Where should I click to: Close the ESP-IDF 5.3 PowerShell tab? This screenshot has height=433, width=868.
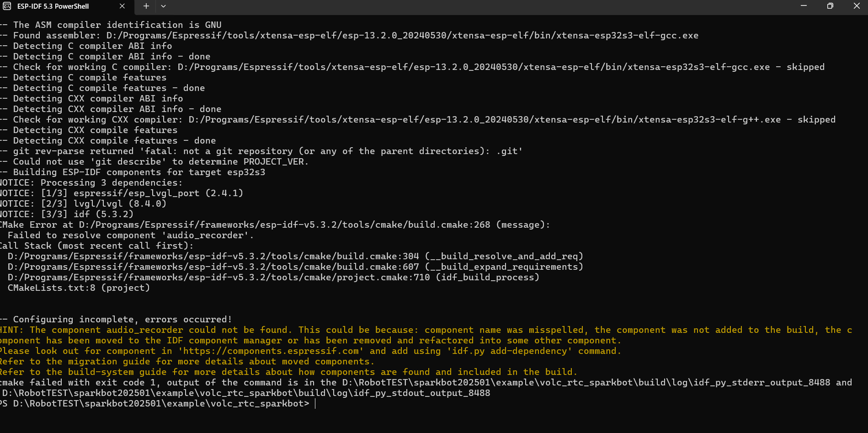122,6
